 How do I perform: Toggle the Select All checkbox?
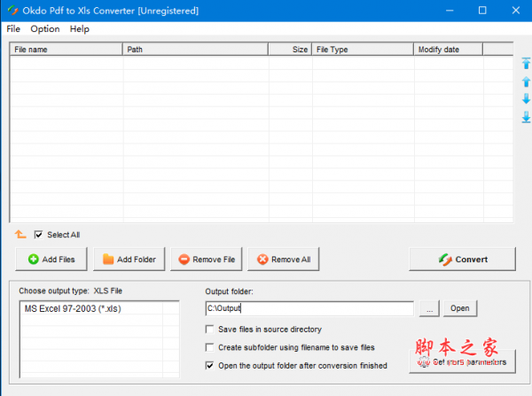click(x=39, y=235)
